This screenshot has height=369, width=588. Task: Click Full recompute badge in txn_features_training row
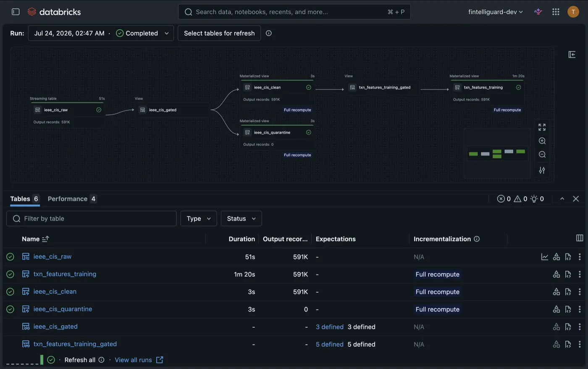437,274
